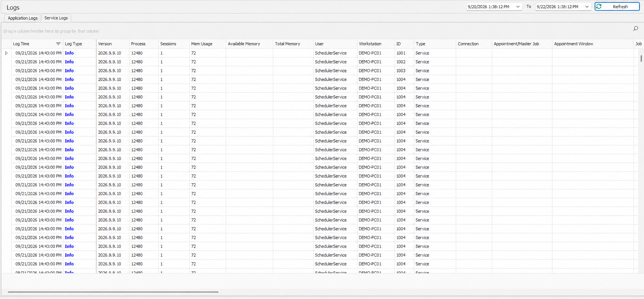Click the end date input field
Image resolution: width=644 pixels, height=299 pixels.
560,7
